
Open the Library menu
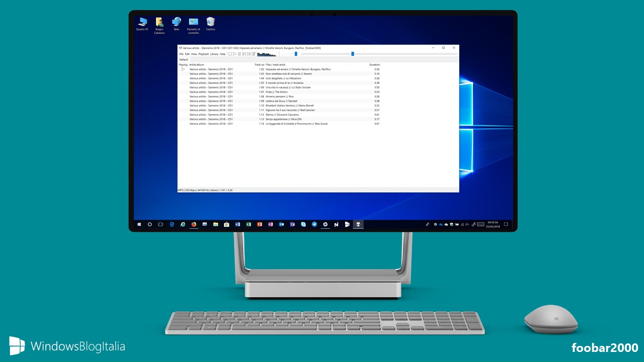coord(214,54)
